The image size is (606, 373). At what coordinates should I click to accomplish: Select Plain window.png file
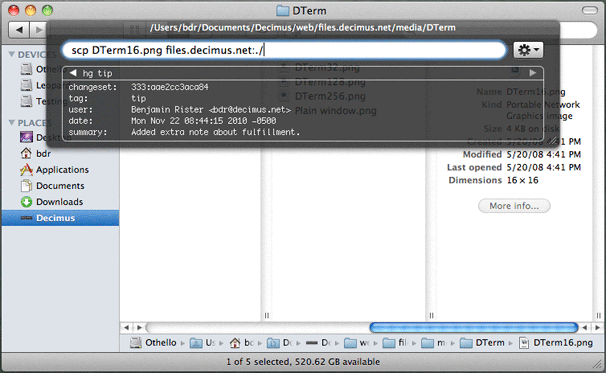335,111
